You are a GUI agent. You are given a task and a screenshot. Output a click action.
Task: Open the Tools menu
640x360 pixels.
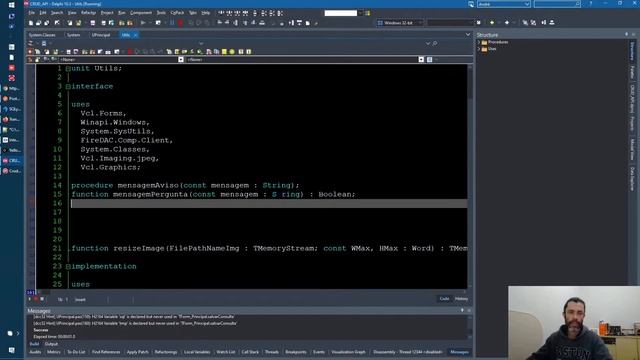tap(161, 13)
